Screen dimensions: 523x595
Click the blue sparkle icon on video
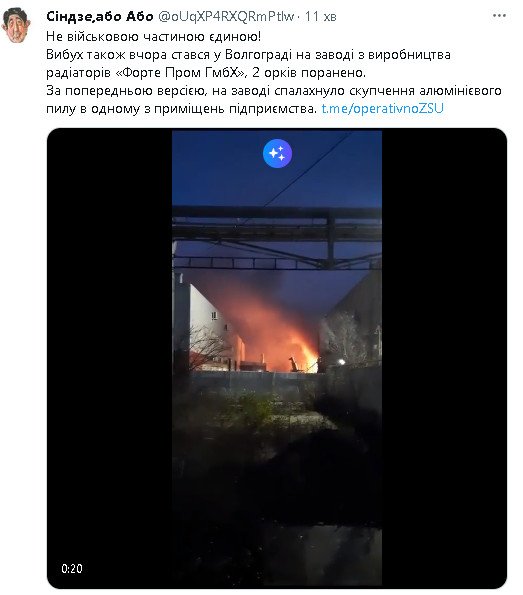click(277, 154)
